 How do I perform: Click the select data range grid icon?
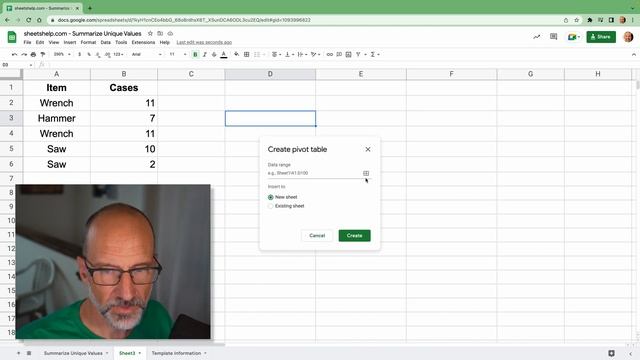(366, 173)
